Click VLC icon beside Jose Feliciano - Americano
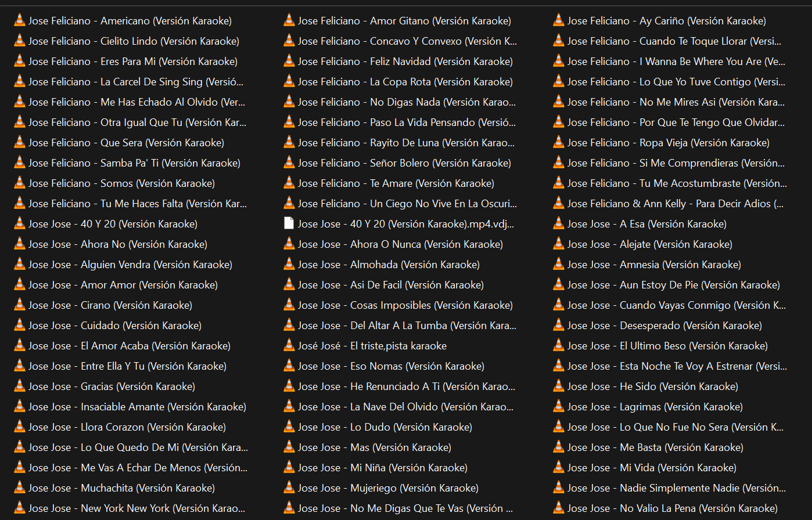The width and height of the screenshot is (812, 520). coord(20,21)
